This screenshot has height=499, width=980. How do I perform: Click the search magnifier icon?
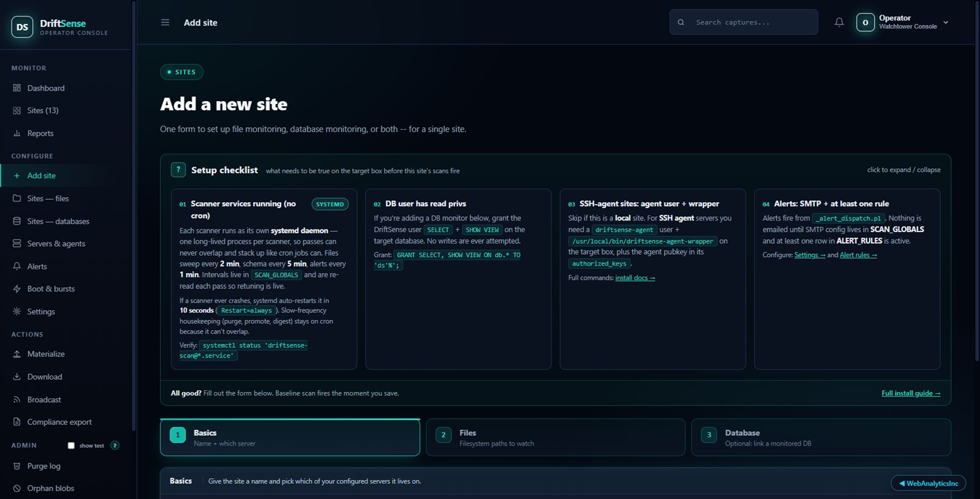tap(681, 23)
